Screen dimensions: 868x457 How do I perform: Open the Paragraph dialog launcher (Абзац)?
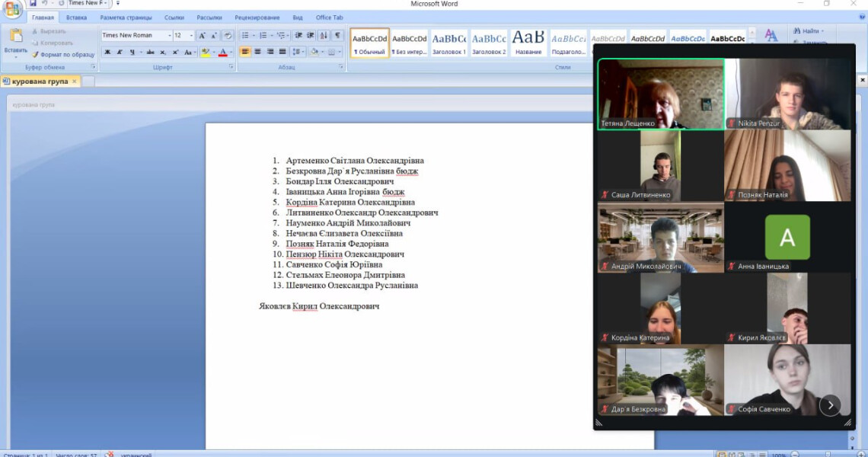(x=340, y=67)
